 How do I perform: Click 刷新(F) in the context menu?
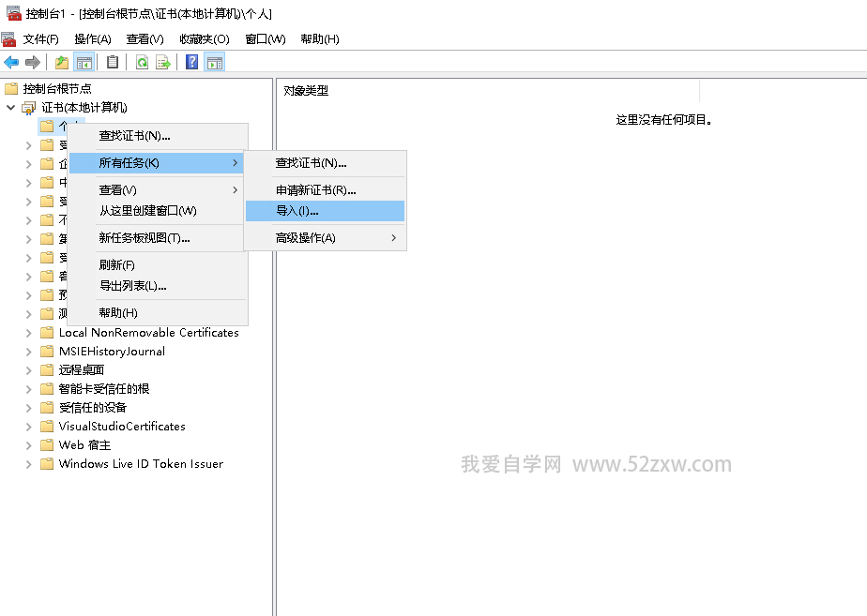(117, 265)
